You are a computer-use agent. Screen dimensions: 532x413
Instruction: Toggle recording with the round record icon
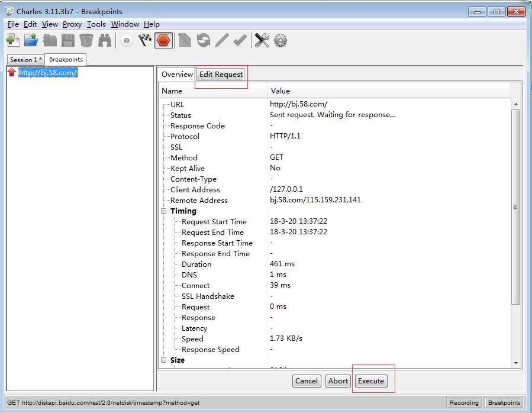pyautogui.click(x=127, y=41)
